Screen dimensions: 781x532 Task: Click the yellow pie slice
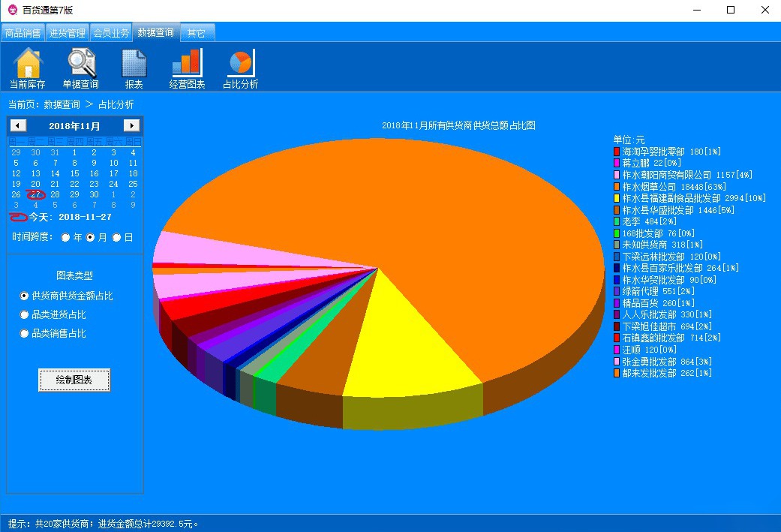[x=398, y=359]
